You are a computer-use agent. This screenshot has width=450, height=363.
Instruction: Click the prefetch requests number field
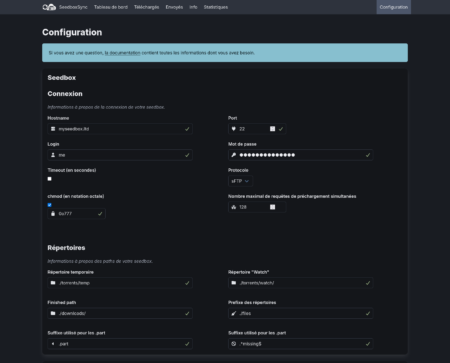(257, 207)
